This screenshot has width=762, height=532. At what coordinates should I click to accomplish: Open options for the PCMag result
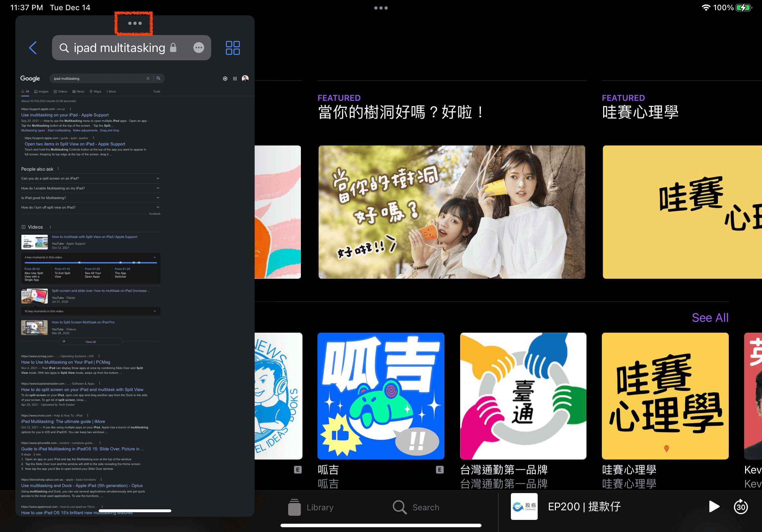tap(99, 356)
